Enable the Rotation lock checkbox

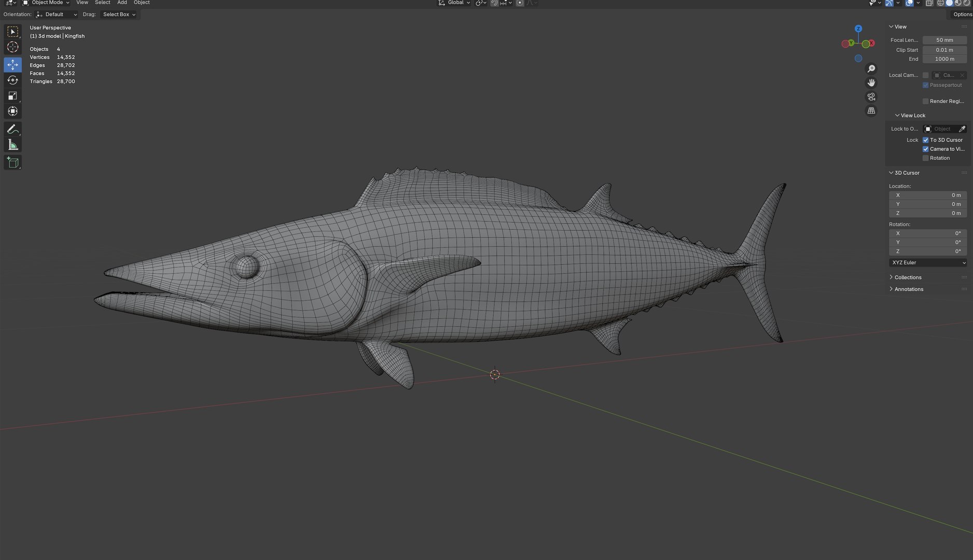tap(925, 158)
